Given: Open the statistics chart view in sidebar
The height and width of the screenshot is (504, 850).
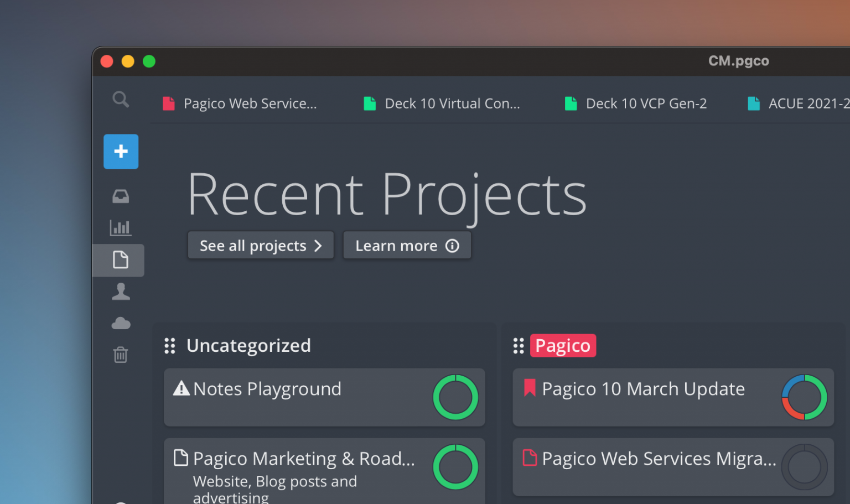Looking at the screenshot, I should [121, 227].
